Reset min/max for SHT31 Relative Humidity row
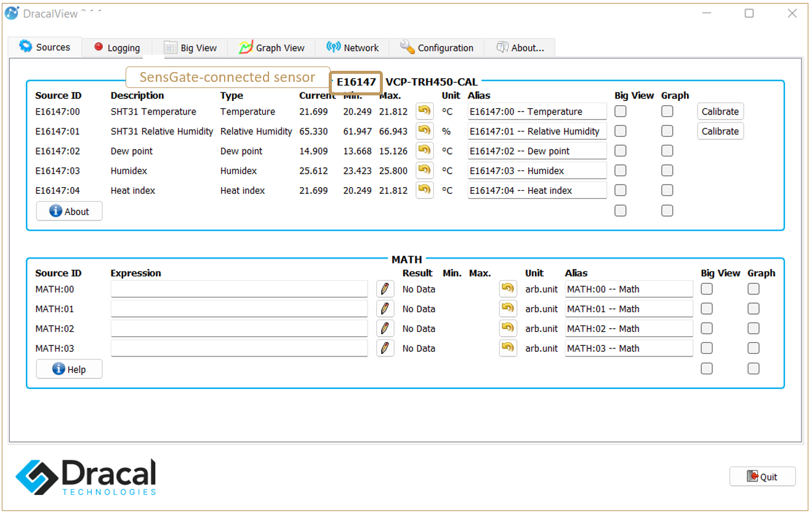This screenshot has height=514, width=812. [425, 131]
